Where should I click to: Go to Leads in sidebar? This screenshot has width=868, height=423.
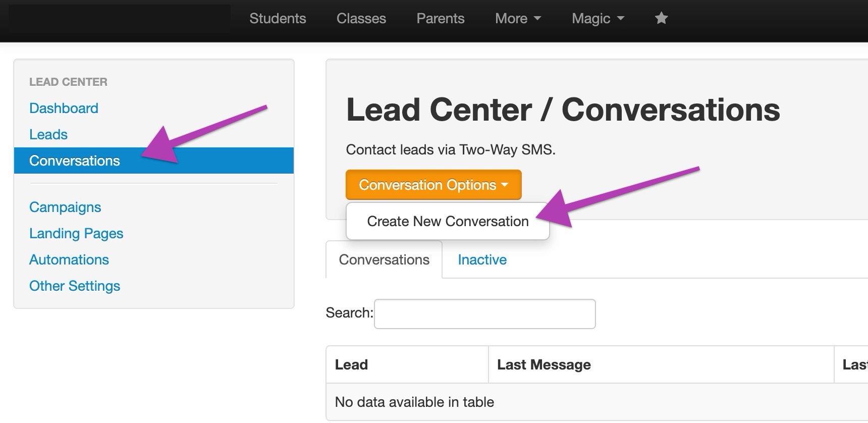[48, 134]
